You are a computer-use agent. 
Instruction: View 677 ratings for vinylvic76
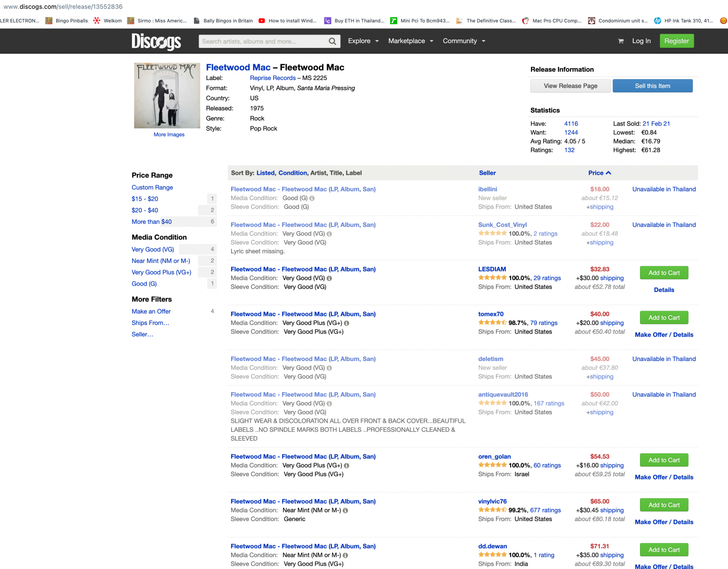[x=545, y=510]
